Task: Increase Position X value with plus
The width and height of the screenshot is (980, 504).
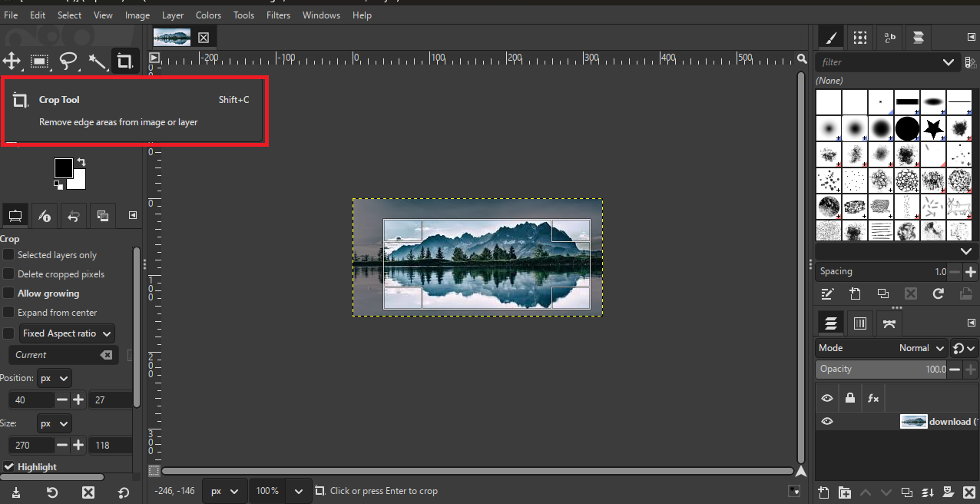Action: point(78,400)
